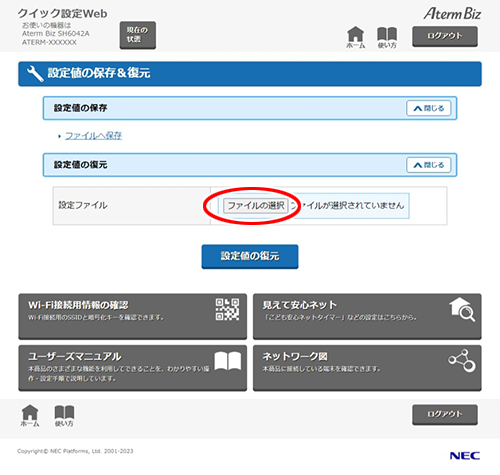Click the ファイルの選択 button
The height and width of the screenshot is (475, 500).
pos(256,206)
